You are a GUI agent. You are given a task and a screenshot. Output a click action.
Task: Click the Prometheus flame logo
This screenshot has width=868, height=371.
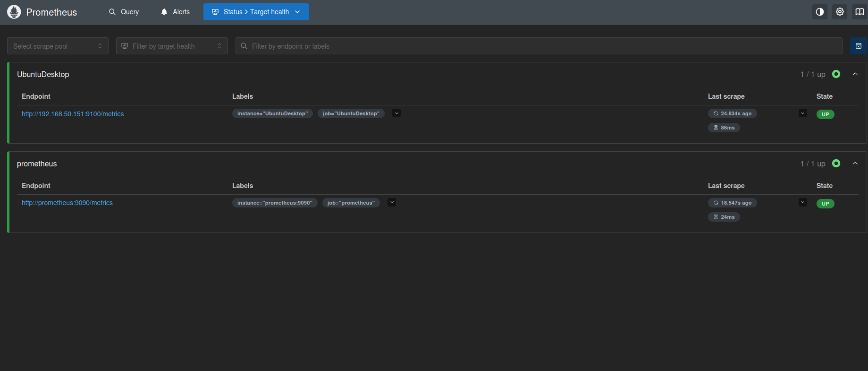coord(14,12)
